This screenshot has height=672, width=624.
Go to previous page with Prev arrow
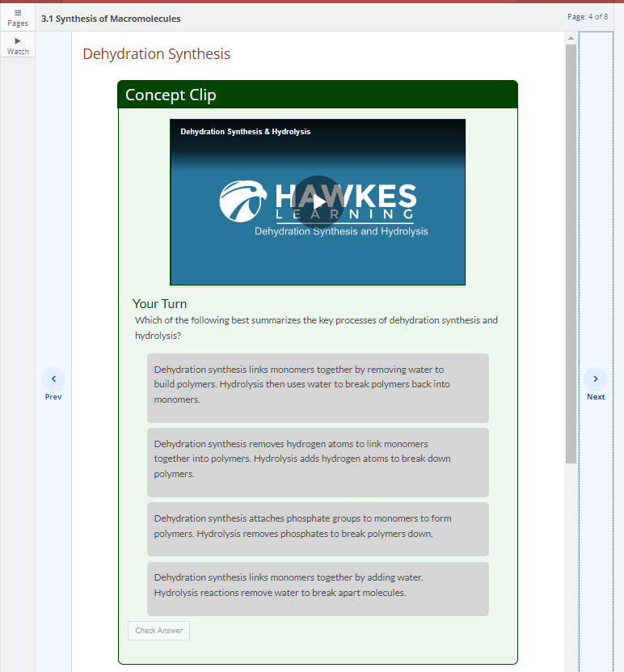pyautogui.click(x=53, y=378)
